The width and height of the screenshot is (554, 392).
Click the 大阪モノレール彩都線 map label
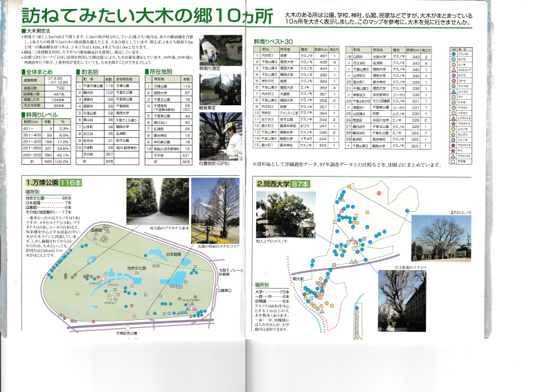pyautogui.click(x=231, y=272)
